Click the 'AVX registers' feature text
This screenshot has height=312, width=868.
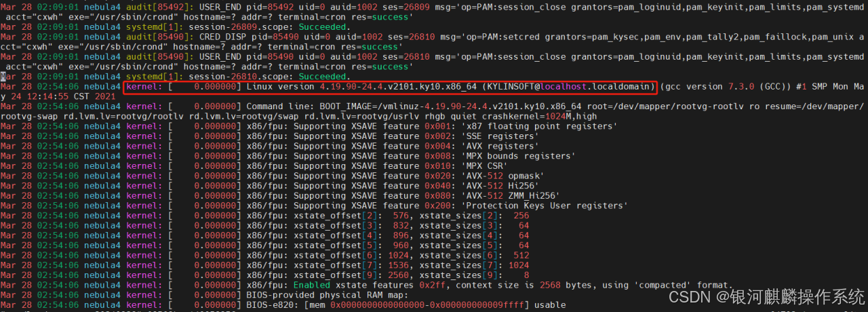[500, 147]
